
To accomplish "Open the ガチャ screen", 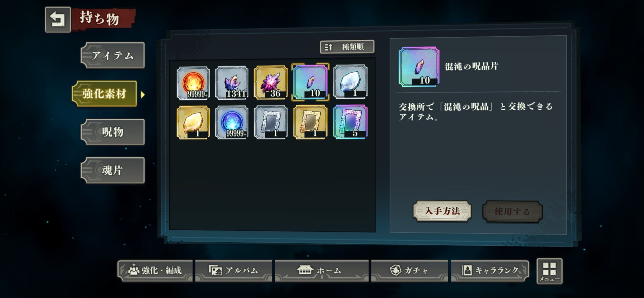I will [410, 271].
